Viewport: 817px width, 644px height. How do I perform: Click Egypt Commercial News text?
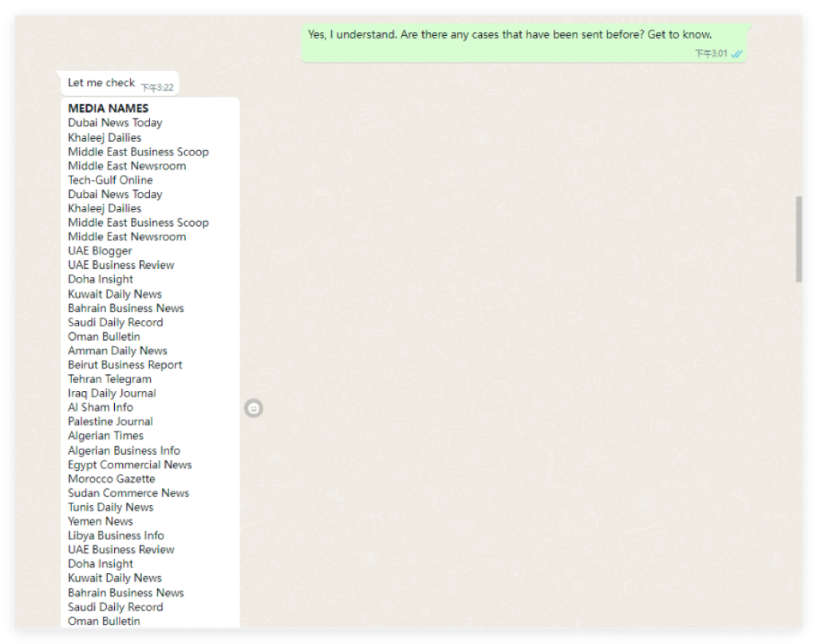pos(129,464)
